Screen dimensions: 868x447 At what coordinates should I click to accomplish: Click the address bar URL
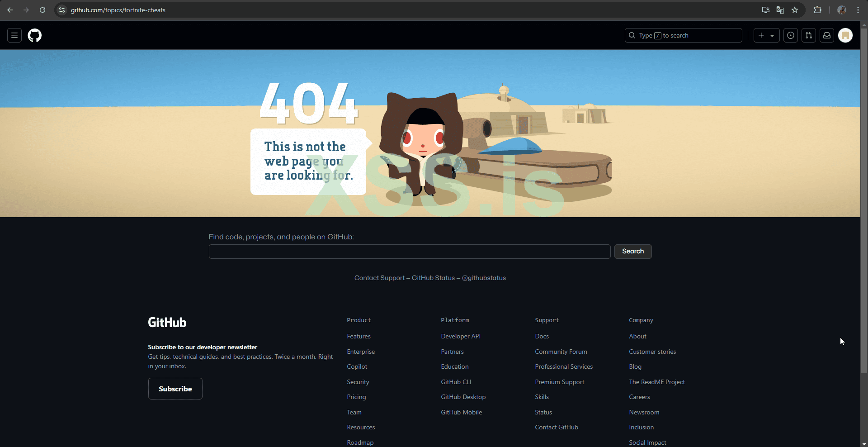(x=118, y=10)
